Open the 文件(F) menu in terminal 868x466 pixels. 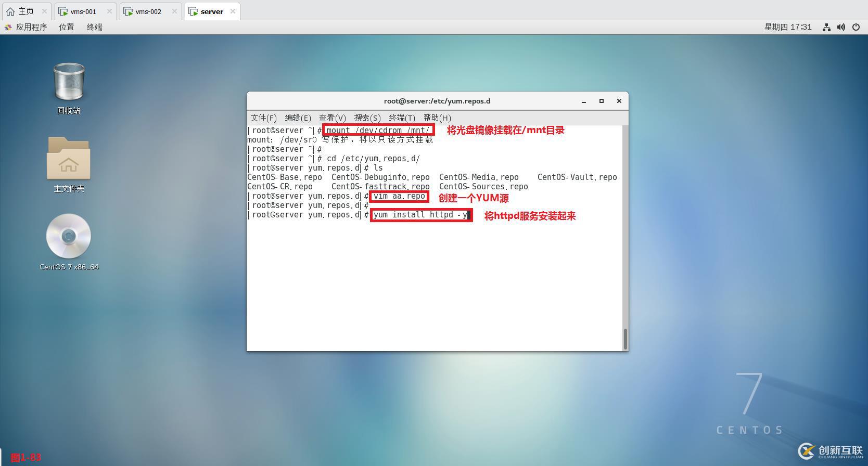(263, 118)
